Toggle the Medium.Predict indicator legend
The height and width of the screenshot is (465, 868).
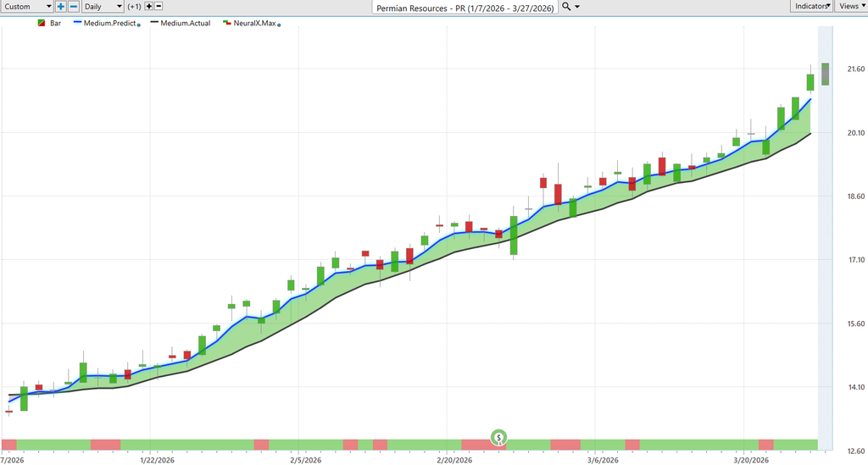[x=109, y=23]
